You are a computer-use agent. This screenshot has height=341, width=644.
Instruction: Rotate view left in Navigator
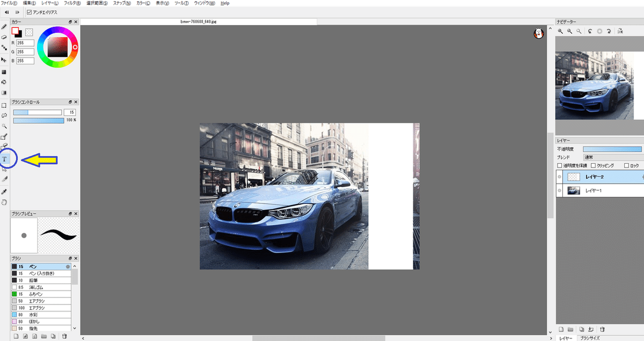[590, 32]
